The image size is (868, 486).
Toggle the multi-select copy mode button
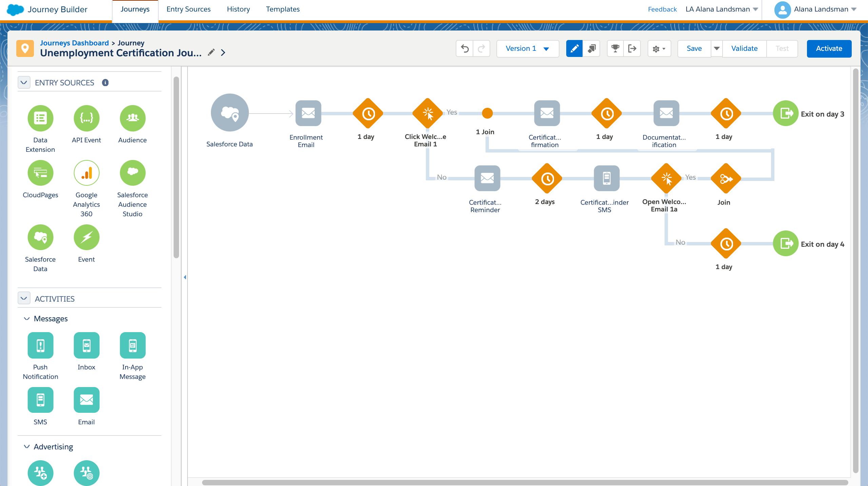592,48
